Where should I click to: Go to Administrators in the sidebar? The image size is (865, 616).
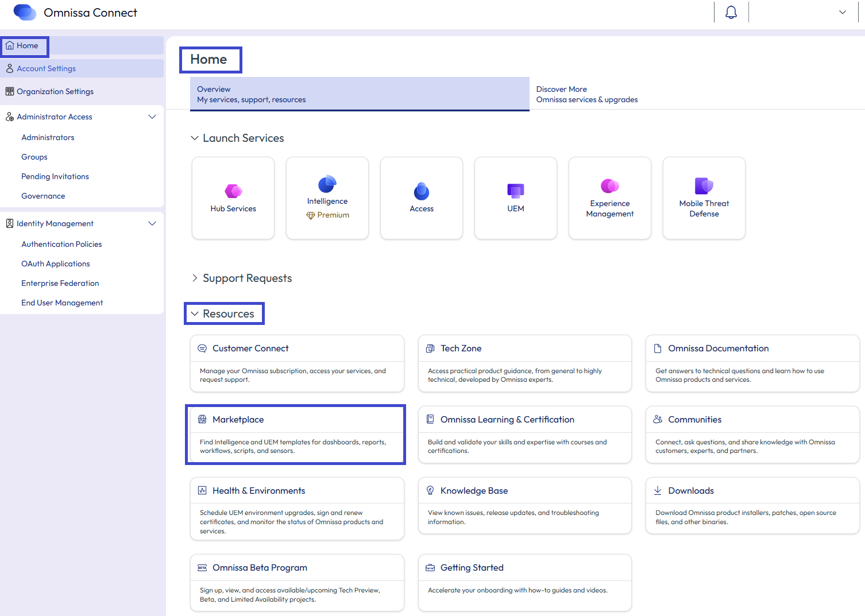48,137
